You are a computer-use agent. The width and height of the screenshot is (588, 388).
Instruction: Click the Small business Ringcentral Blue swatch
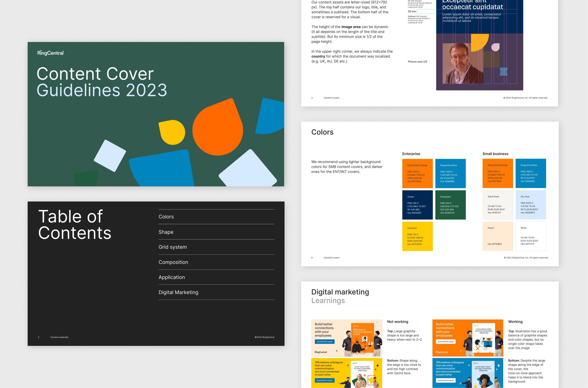(x=531, y=173)
